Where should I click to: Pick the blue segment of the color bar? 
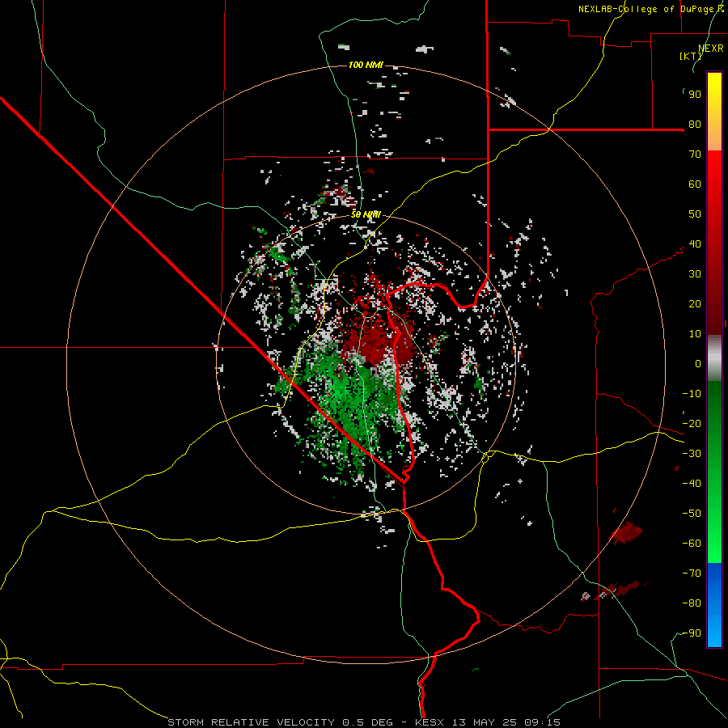point(714,605)
